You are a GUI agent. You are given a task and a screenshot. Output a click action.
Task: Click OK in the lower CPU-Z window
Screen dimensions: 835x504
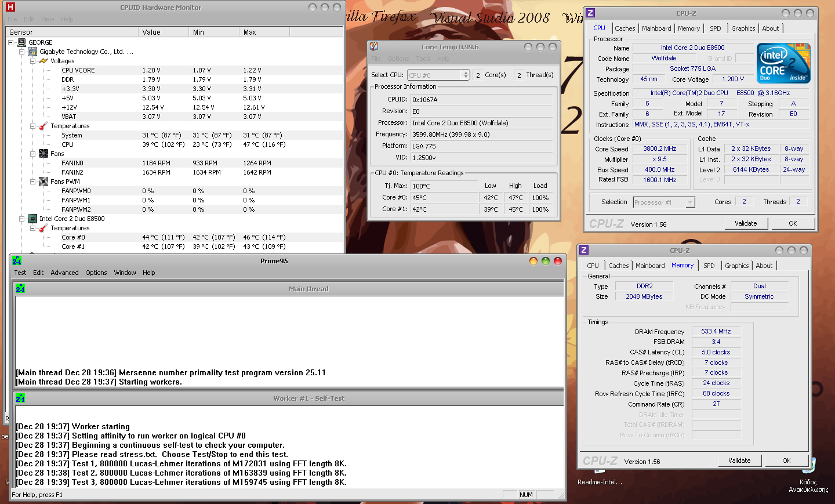[786, 461]
